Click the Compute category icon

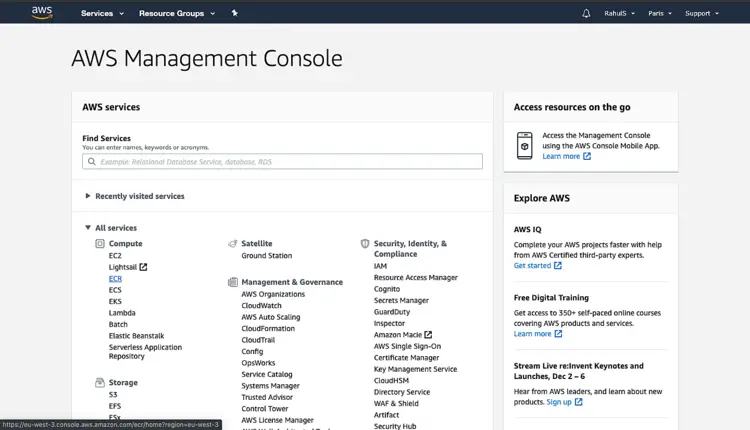coord(99,243)
